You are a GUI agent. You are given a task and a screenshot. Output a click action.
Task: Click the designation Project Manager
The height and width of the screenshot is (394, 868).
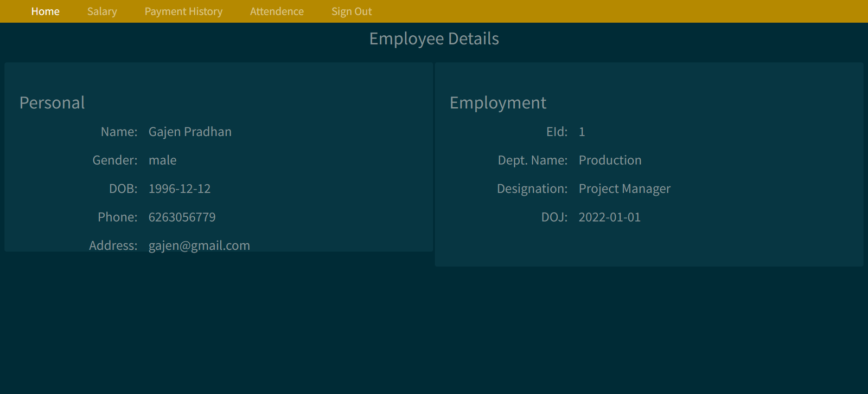pyautogui.click(x=624, y=189)
